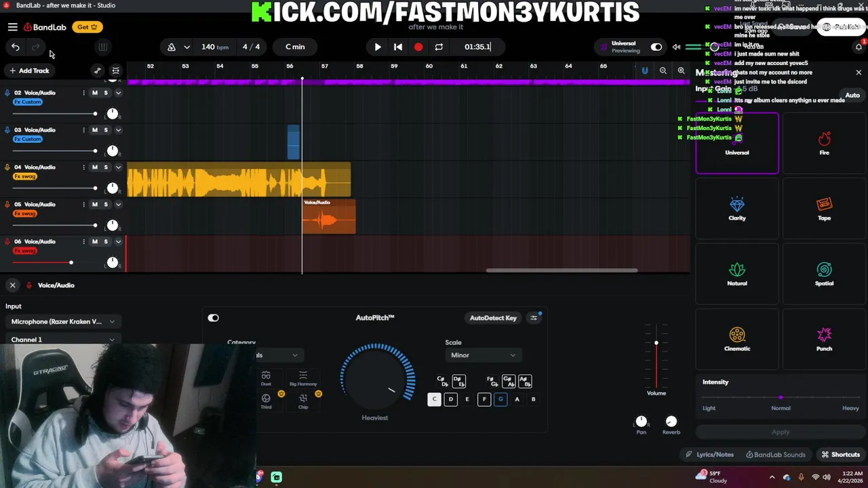Screen dimensions: 868x488
Task: Open the Lyrics/Notes tab
Action: pos(709,455)
